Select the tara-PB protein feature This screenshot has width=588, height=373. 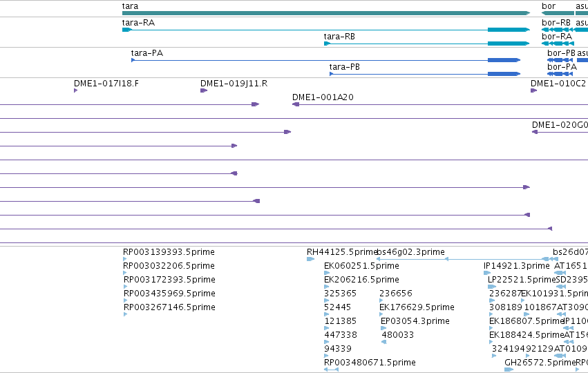[x=425, y=74]
